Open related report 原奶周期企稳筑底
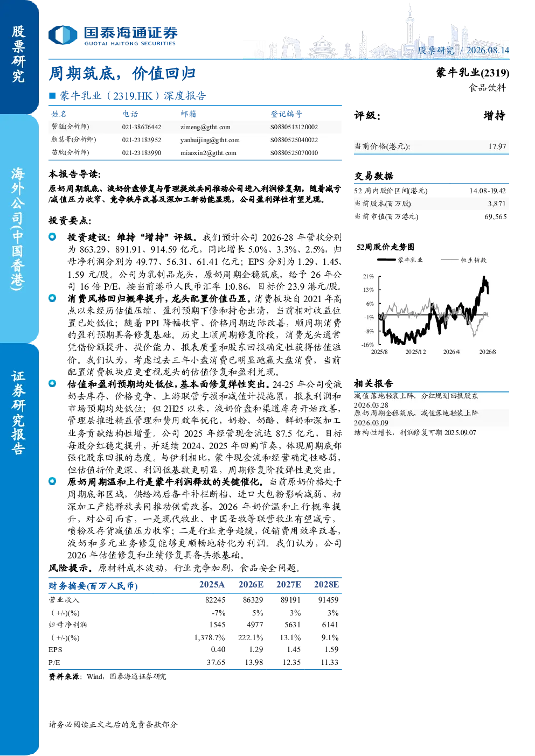Image resolution: width=535 pixels, height=756 pixels. [416, 413]
